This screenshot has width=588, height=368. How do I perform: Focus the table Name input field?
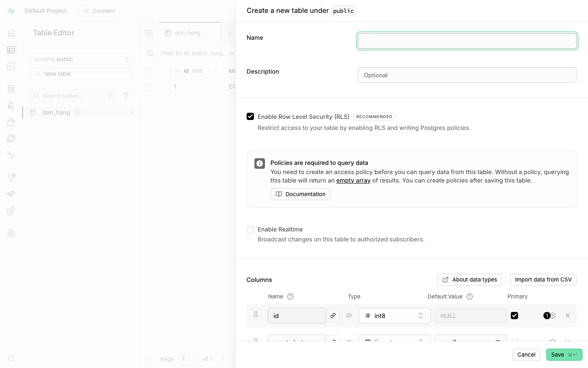(x=467, y=41)
